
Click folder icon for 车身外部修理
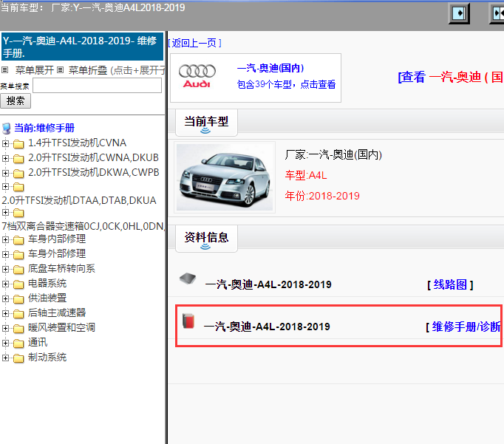18,254
